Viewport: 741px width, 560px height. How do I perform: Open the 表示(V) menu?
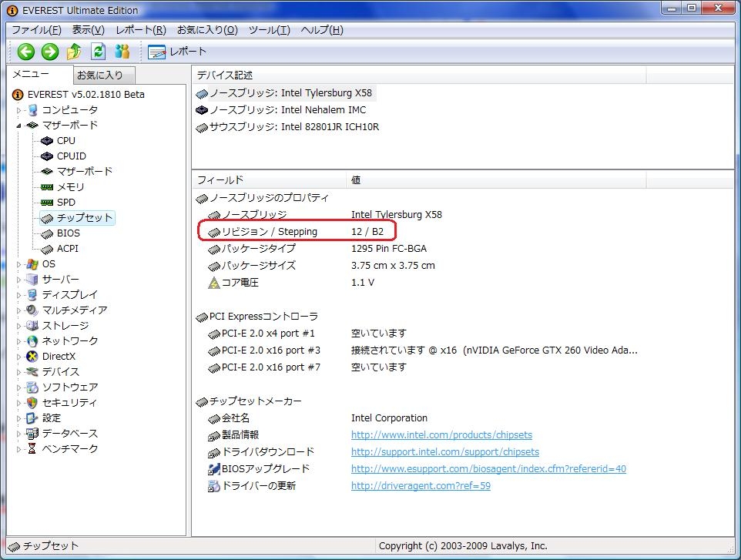[88, 30]
